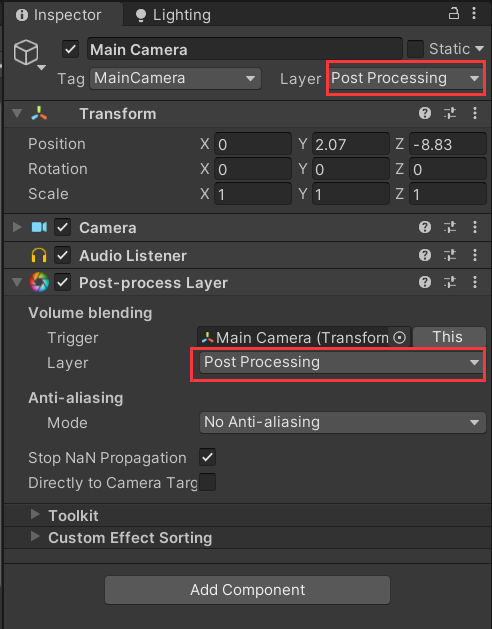Open Trigger object picker circle icon
The height and width of the screenshot is (629, 492).
coord(399,338)
